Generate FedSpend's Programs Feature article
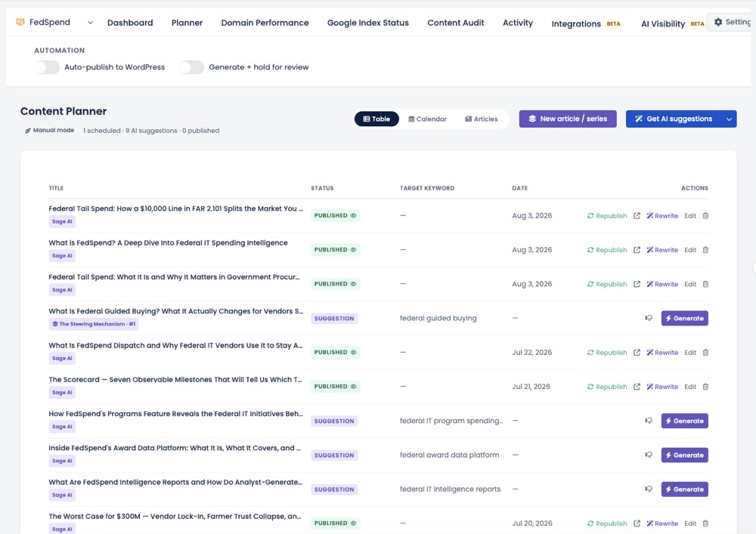 685,421
